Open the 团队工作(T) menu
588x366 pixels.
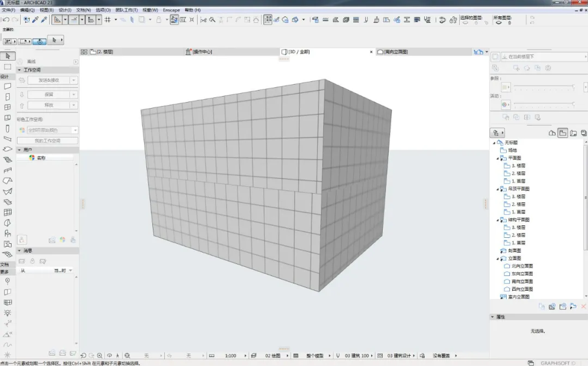(126, 10)
